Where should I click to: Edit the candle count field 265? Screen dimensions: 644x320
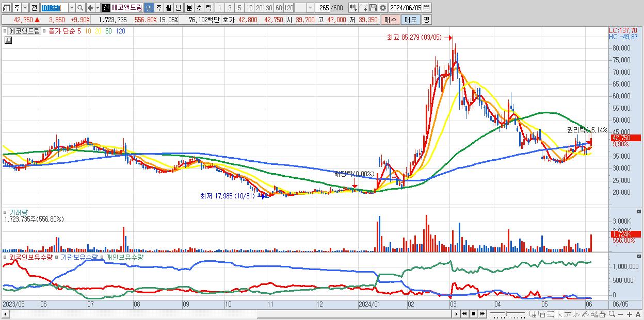click(324, 8)
